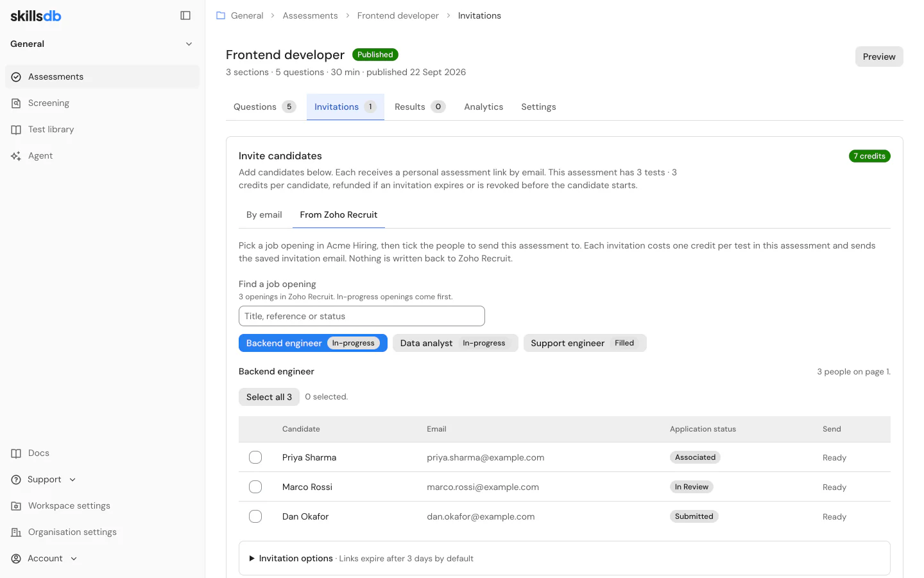Click the In Review status badge
Image resolution: width=924 pixels, height=578 pixels.
point(692,487)
